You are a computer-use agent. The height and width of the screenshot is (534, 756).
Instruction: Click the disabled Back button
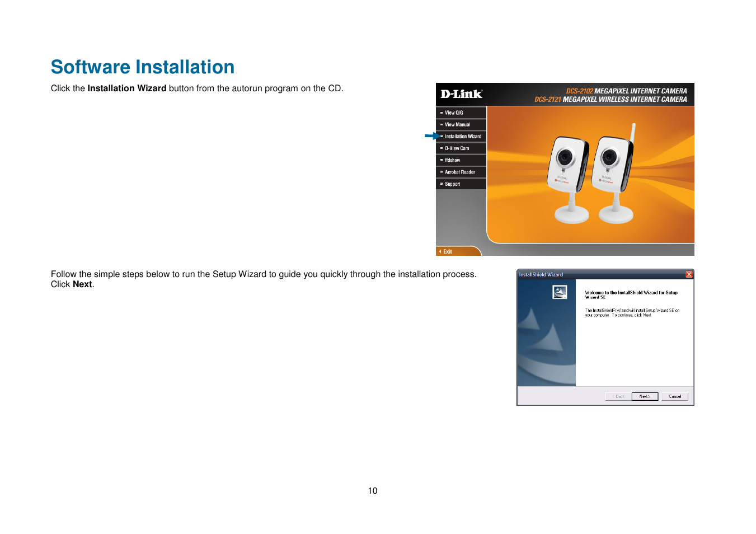(x=618, y=396)
